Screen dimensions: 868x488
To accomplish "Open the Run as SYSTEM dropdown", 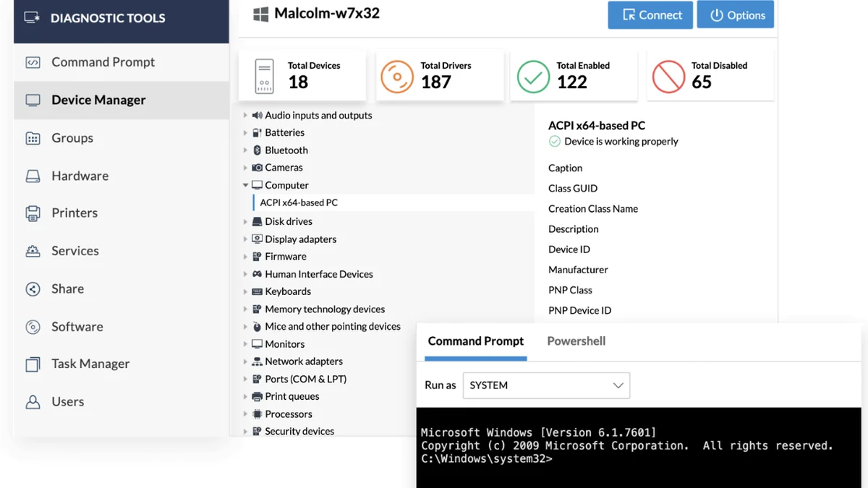I will coord(545,385).
